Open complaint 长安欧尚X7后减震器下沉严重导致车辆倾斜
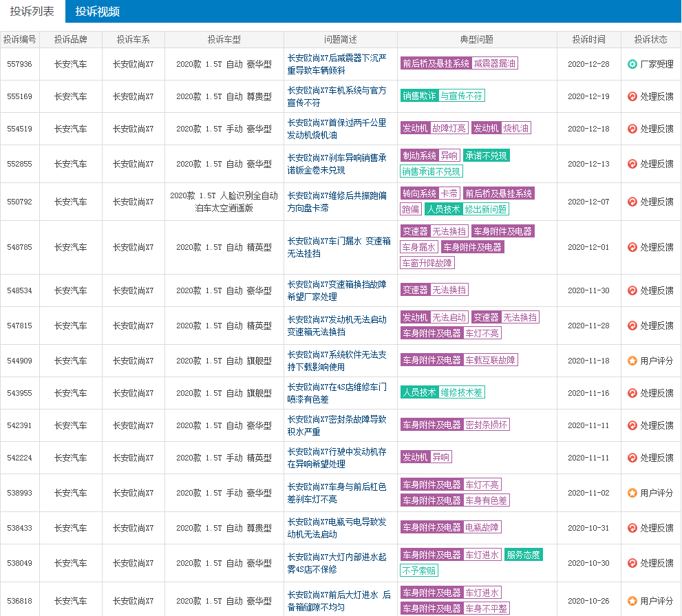 [x=337, y=65]
